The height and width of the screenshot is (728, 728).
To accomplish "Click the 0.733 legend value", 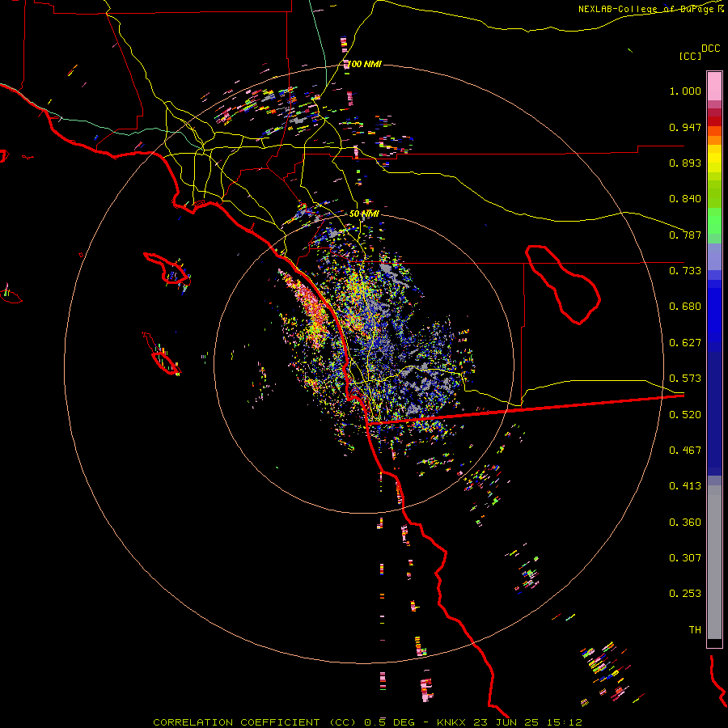I will pyautogui.click(x=685, y=271).
